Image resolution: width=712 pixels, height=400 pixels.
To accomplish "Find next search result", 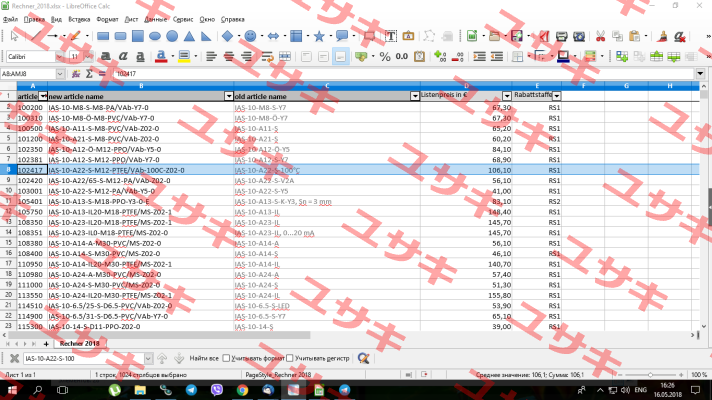I will tap(179, 358).
